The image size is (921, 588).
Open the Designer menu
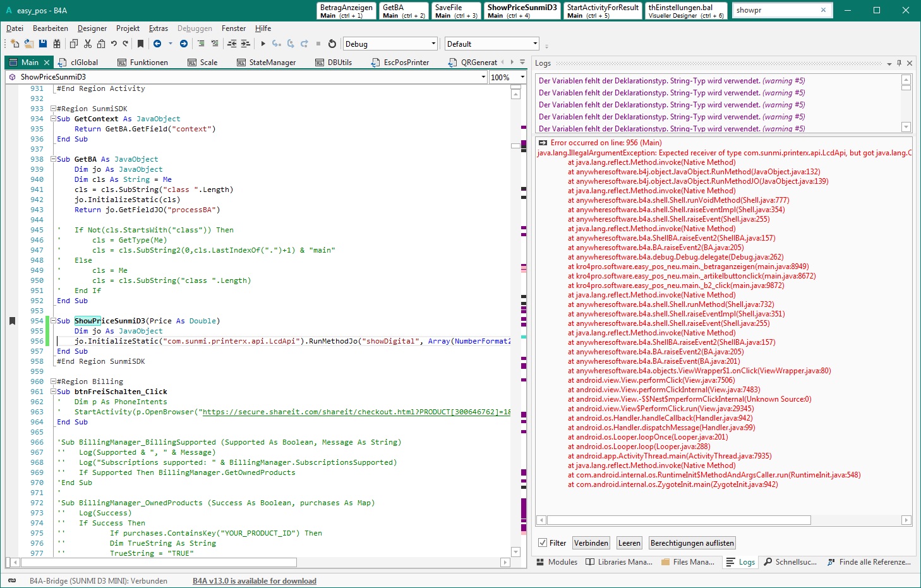click(x=92, y=28)
